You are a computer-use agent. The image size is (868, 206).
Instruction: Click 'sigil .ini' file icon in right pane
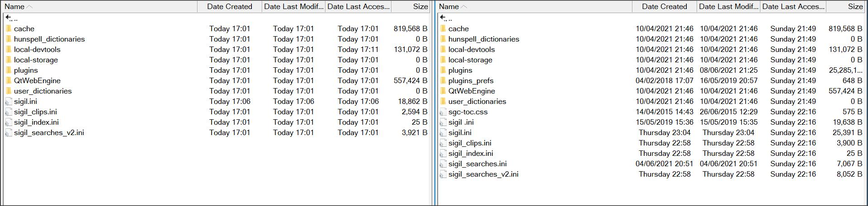tap(443, 122)
